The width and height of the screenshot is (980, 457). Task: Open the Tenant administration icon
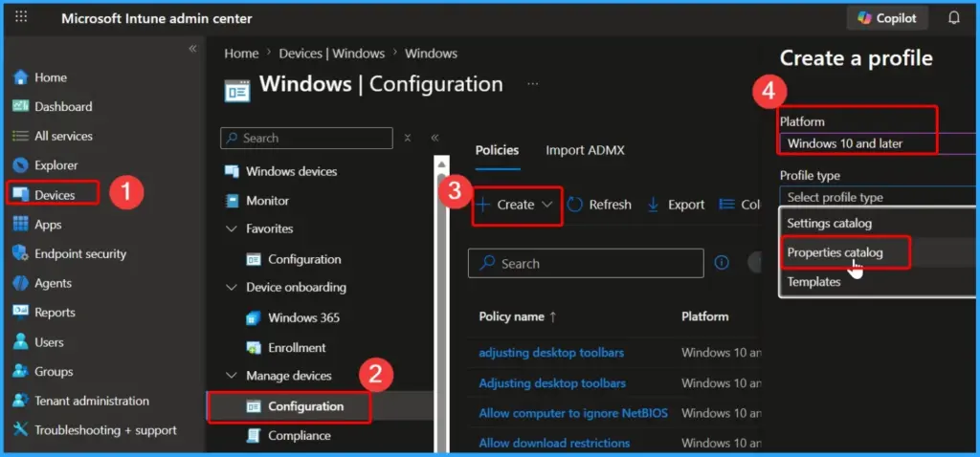click(x=21, y=401)
